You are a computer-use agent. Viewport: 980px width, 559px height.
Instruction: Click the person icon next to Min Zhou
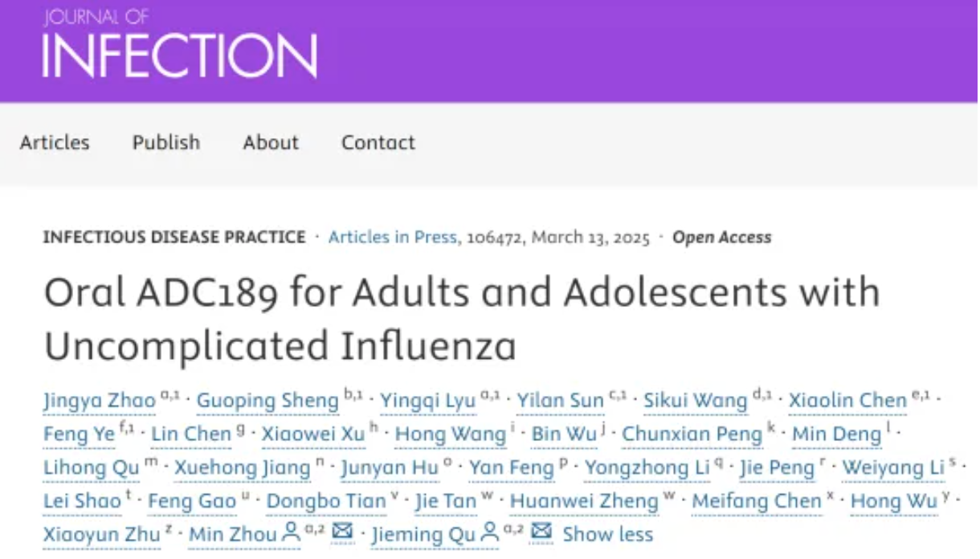point(292,531)
